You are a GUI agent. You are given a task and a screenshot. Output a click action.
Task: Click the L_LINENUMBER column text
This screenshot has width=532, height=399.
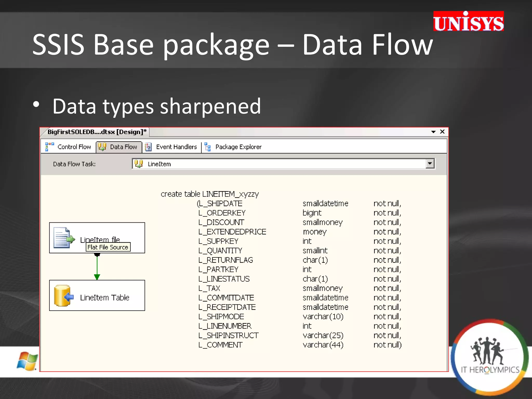click(225, 326)
